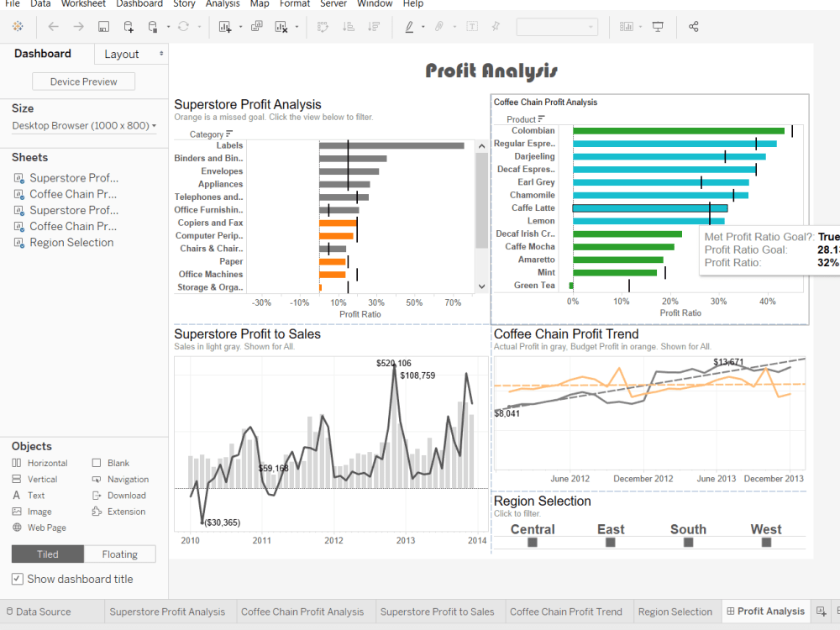Screen dimensions: 840x630
Task: Open the Worksheet menu
Action: click(83, 3)
